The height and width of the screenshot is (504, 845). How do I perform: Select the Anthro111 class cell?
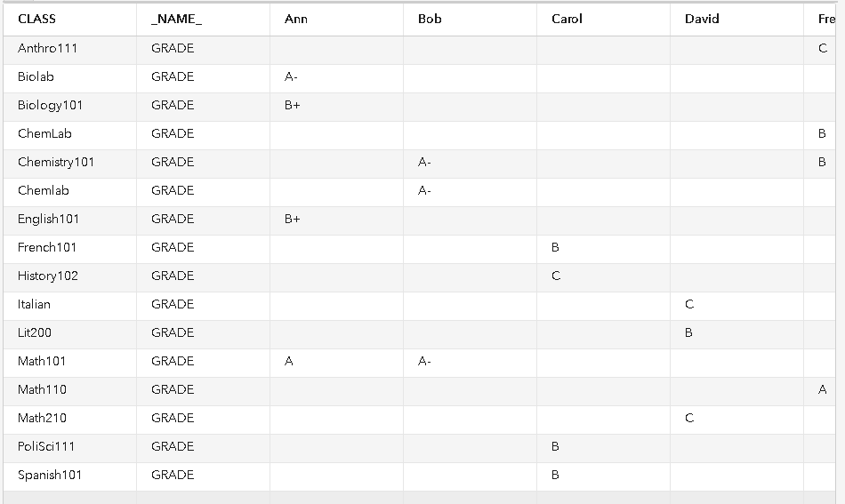(x=47, y=48)
